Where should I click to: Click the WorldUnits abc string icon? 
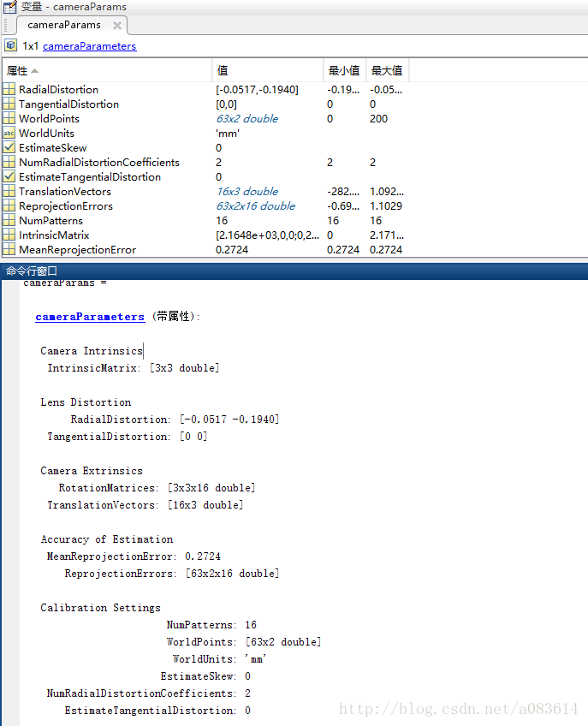point(9,133)
